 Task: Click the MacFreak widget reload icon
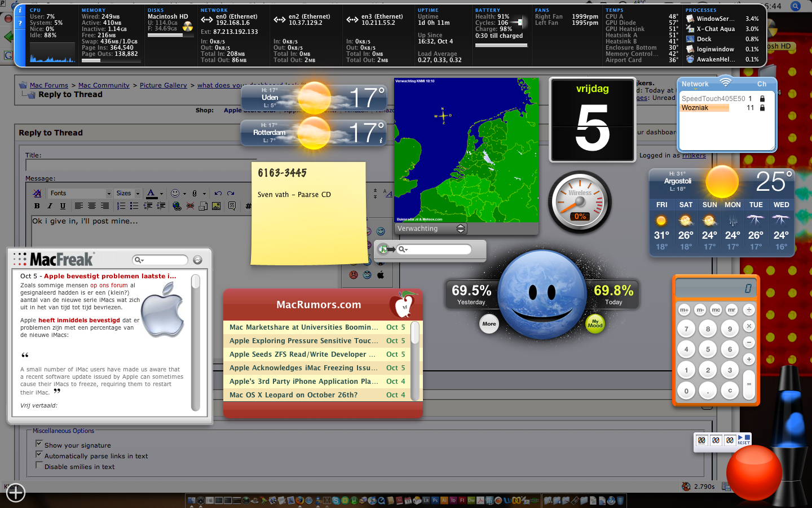197,260
